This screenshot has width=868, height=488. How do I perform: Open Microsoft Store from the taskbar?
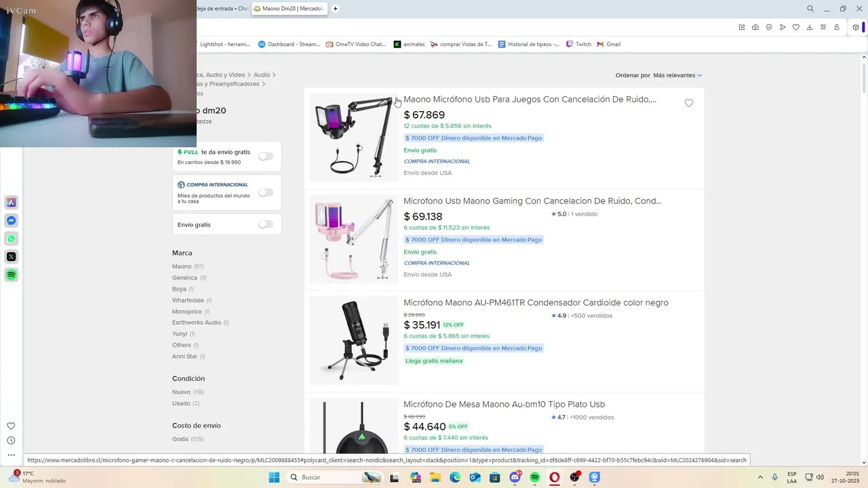[x=495, y=477]
